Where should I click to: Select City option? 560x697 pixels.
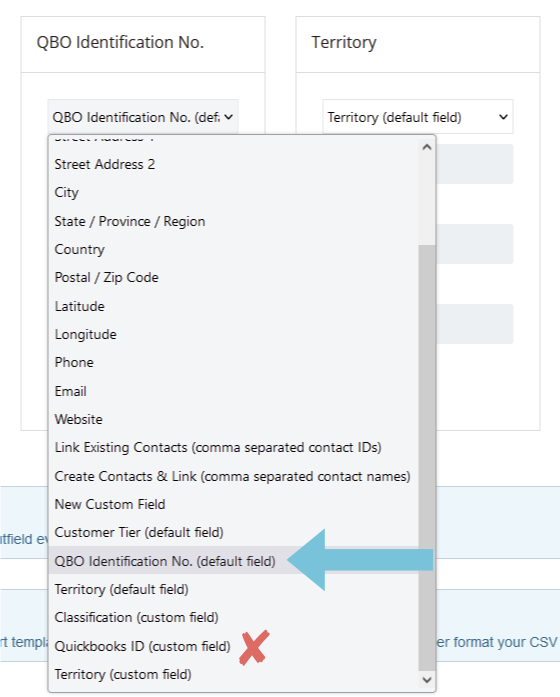click(x=233, y=192)
